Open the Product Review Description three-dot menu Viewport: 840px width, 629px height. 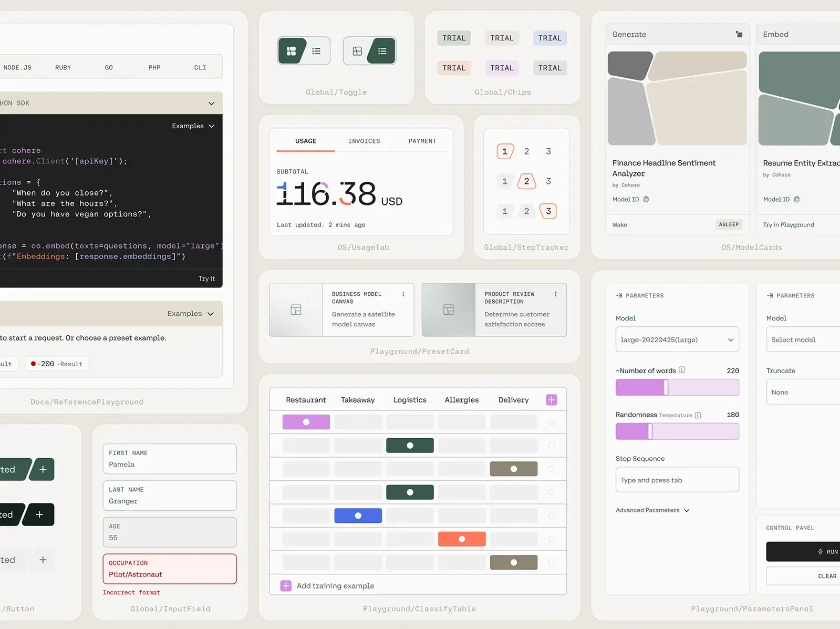pyautogui.click(x=555, y=294)
